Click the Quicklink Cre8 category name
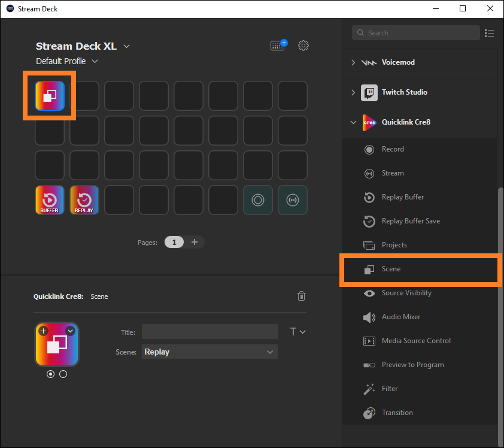Viewport: 504px width, 448px height. coord(406,122)
